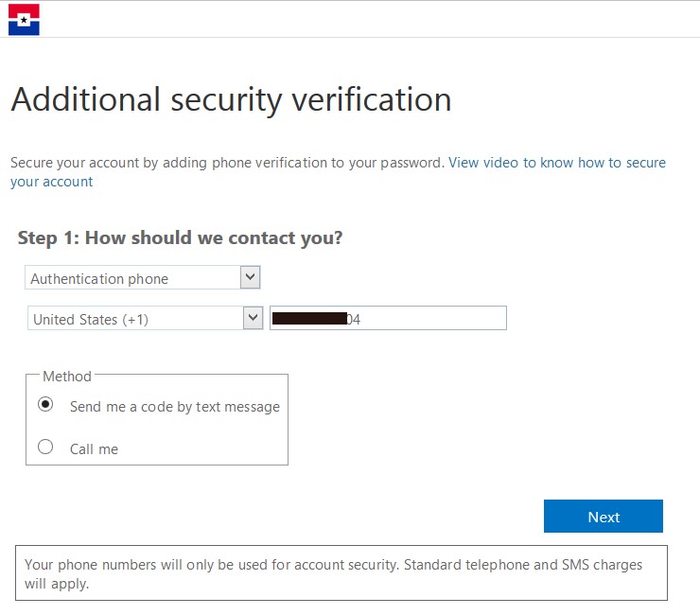
Task: Click the 'Additional security verification' heading
Action: (x=231, y=99)
